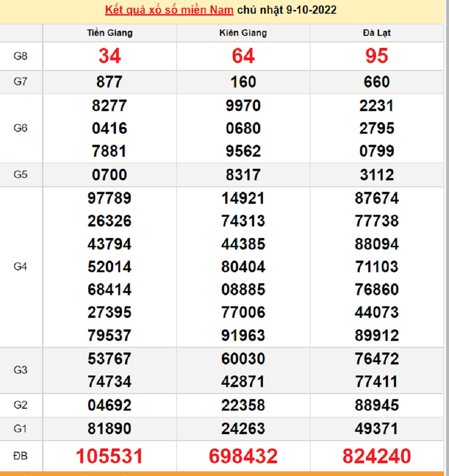
Task: Click the G6 row label
Action: pos(21,128)
